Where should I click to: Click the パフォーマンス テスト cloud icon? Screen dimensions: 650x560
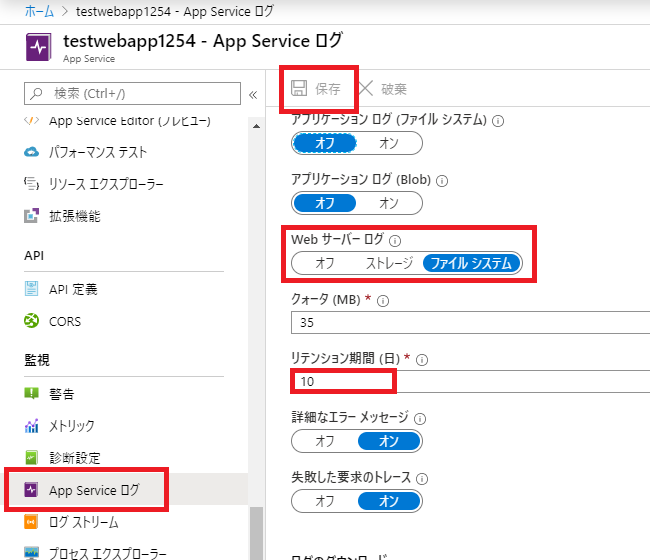(32, 152)
